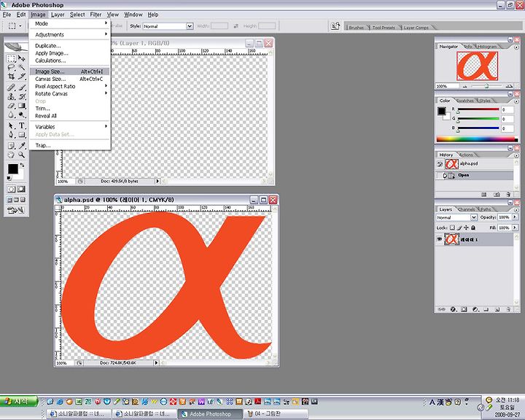The image size is (525, 420).
Task: Toggle history brush source box beside alpha.psd snapshot
Action: click(x=440, y=164)
